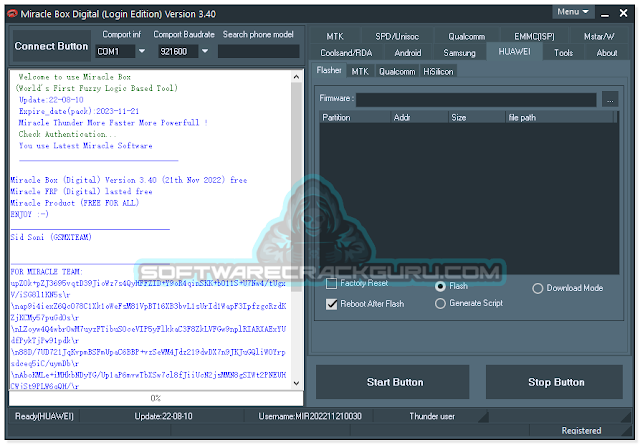Image resolution: width=640 pixels, height=445 pixels.
Task: Select the HUAWEI tab
Action: pyautogui.click(x=514, y=51)
